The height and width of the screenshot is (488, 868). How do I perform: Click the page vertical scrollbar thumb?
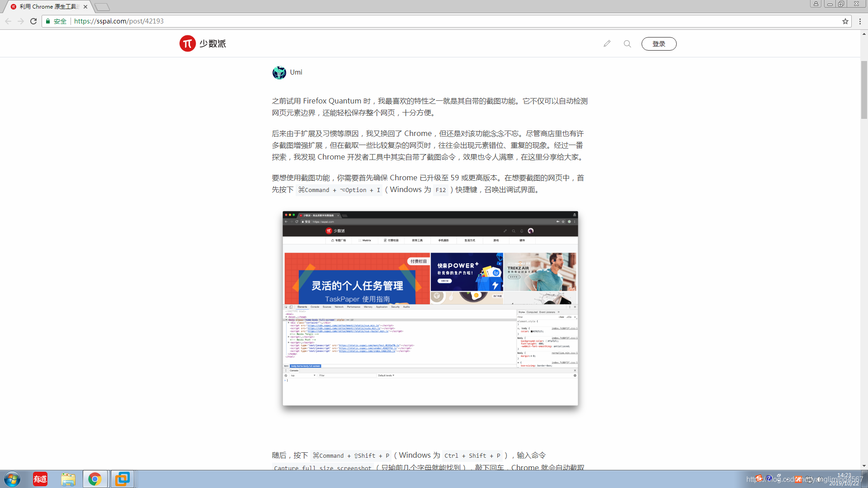(864, 89)
